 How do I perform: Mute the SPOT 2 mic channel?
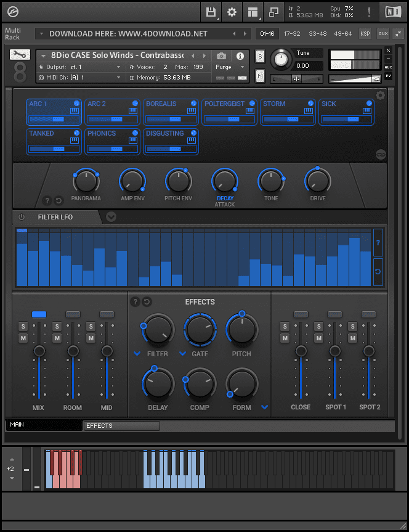pos(353,338)
